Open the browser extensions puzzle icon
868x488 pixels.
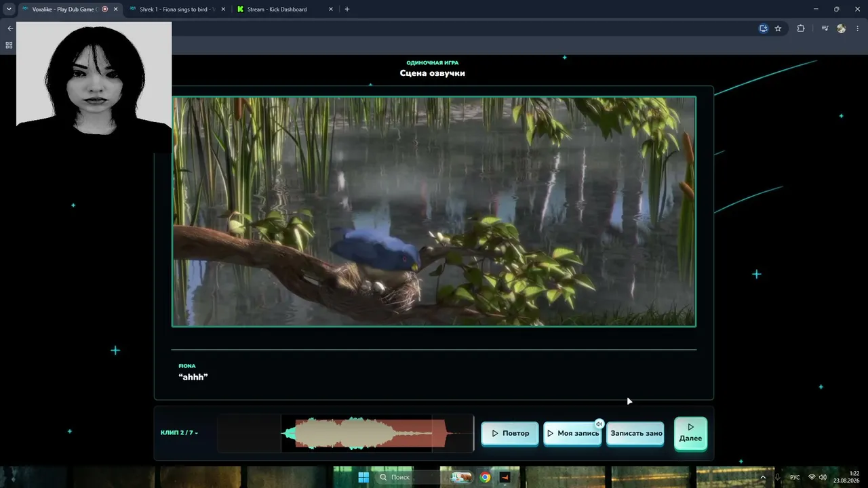pos(801,28)
